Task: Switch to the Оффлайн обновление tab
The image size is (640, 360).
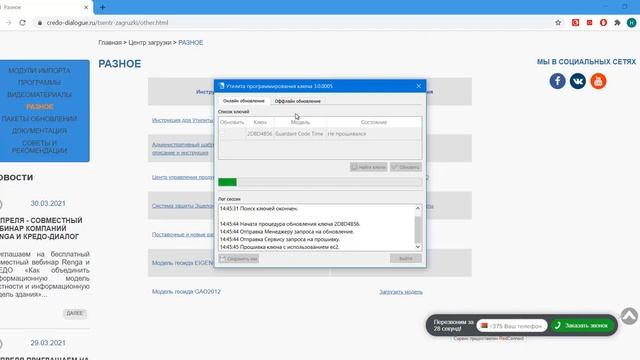Action: [298, 101]
